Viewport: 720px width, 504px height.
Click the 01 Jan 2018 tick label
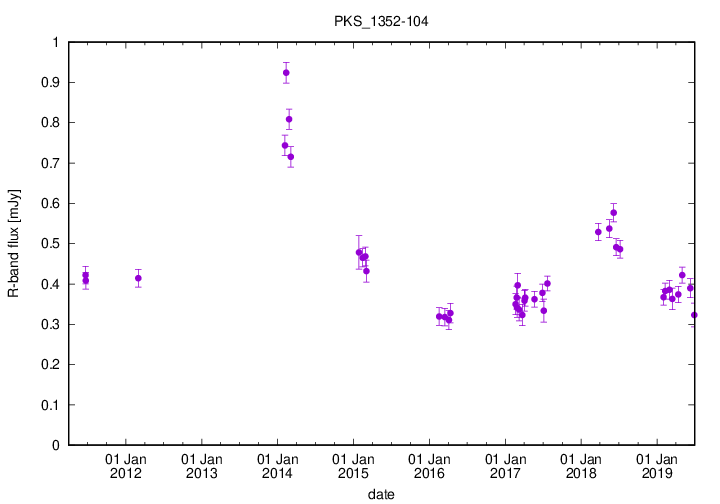580,465
